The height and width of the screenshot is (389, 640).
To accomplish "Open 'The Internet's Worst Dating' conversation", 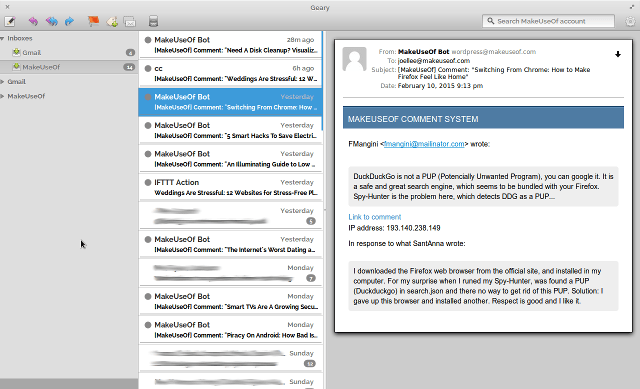I will coord(231,244).
